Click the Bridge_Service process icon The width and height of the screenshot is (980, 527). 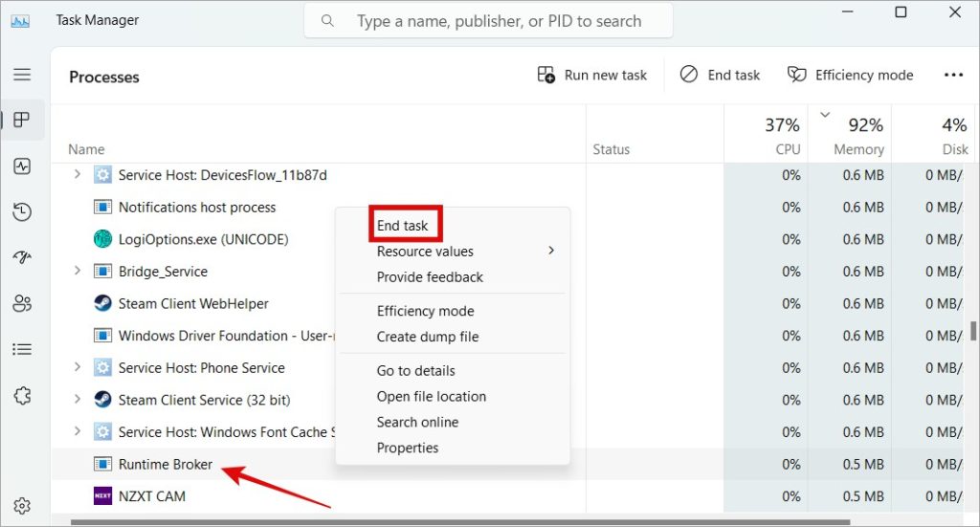[102, 271]
